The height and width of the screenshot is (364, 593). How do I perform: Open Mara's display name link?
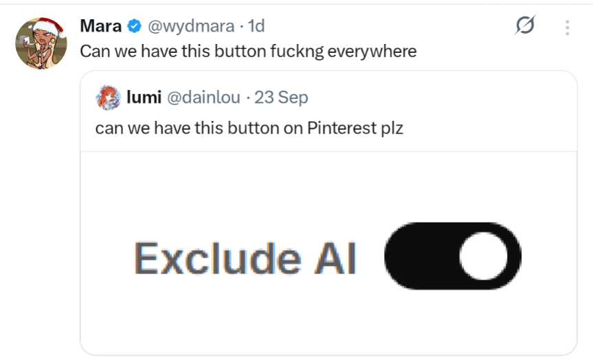pyautogui.click(x=100, y=26)
